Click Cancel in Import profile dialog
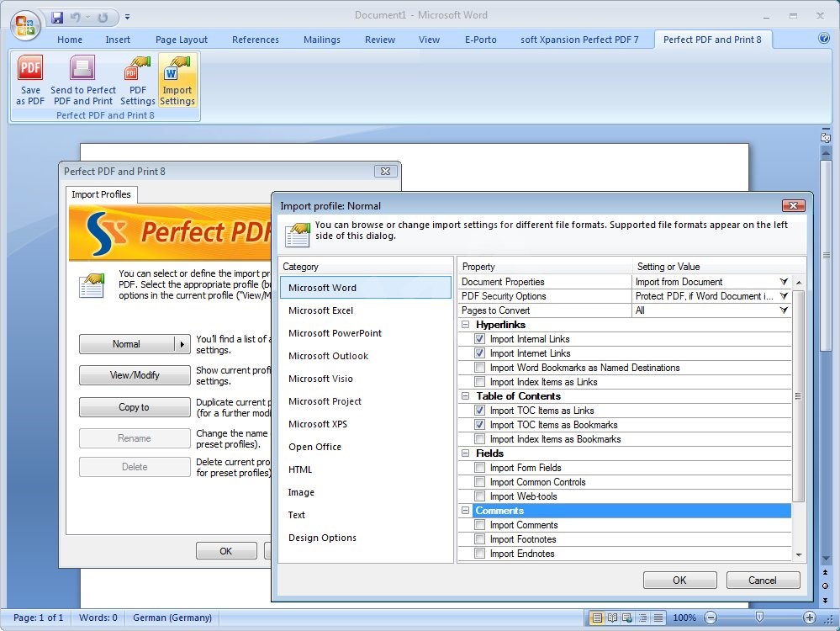 click(763, 580)
